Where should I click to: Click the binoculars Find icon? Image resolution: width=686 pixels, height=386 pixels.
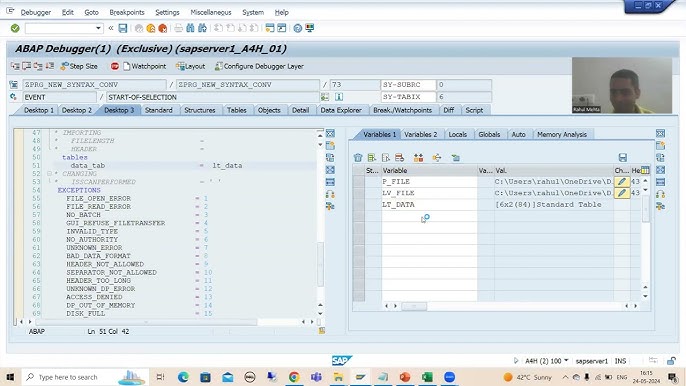point(190,28)
